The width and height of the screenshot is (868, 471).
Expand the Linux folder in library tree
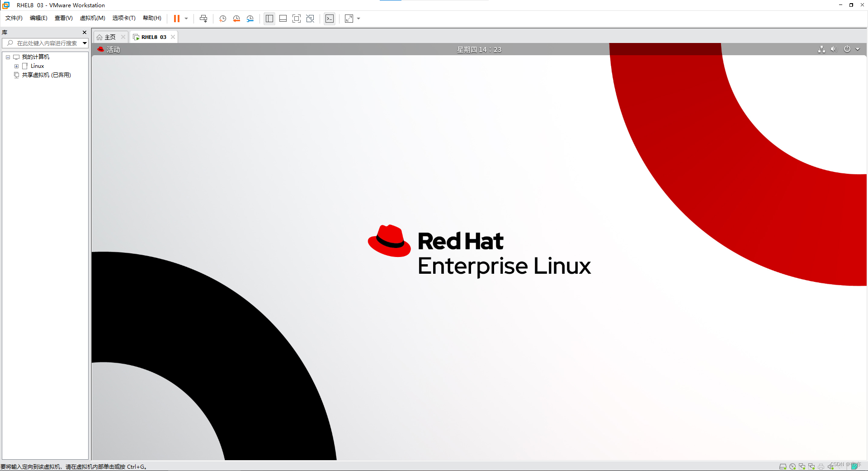pos(17,66)
